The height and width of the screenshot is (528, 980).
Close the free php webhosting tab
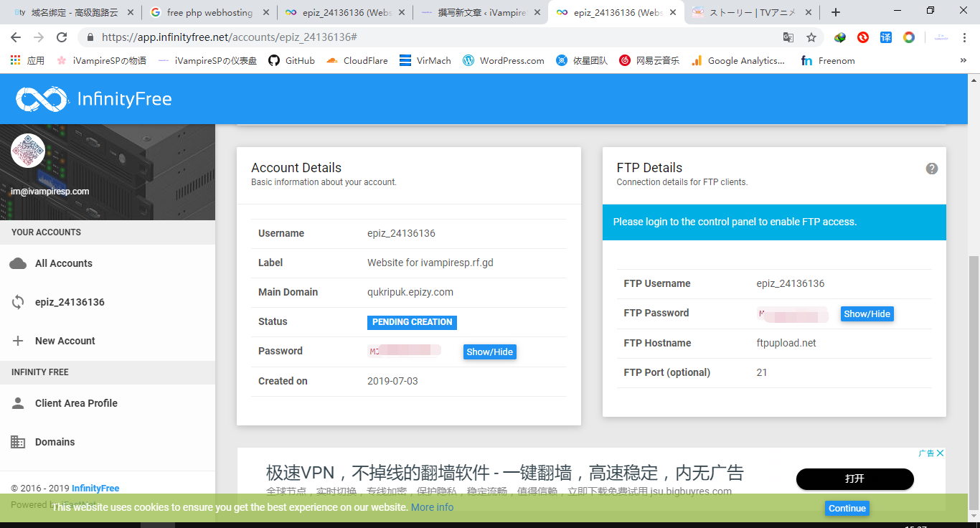(266, 12)
